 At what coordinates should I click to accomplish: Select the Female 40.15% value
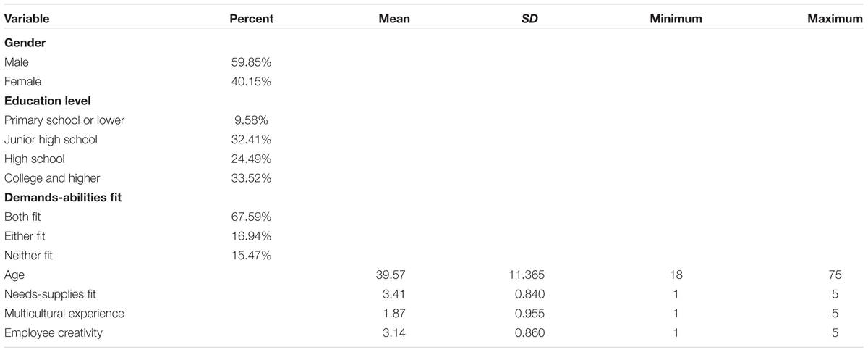click(251, 82)
